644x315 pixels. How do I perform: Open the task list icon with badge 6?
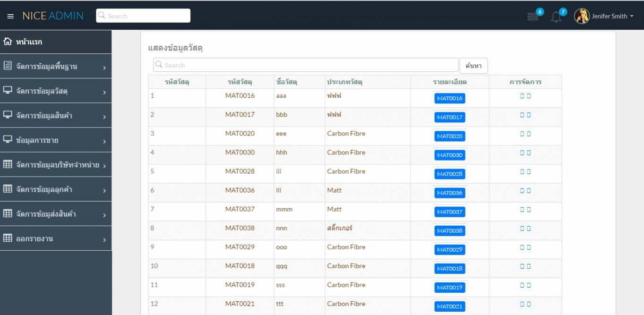click(x=533, y=17)
